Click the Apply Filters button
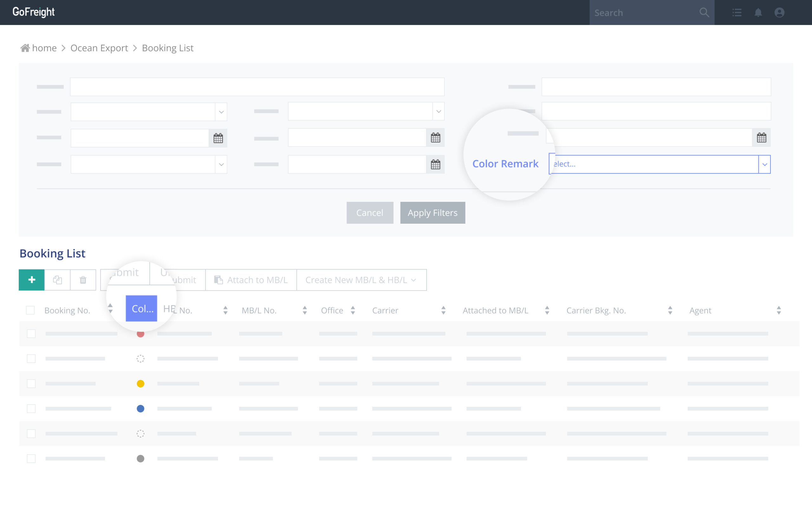This screenshot has height=508, width=812. pyautogui.click(x=432, y=213)
